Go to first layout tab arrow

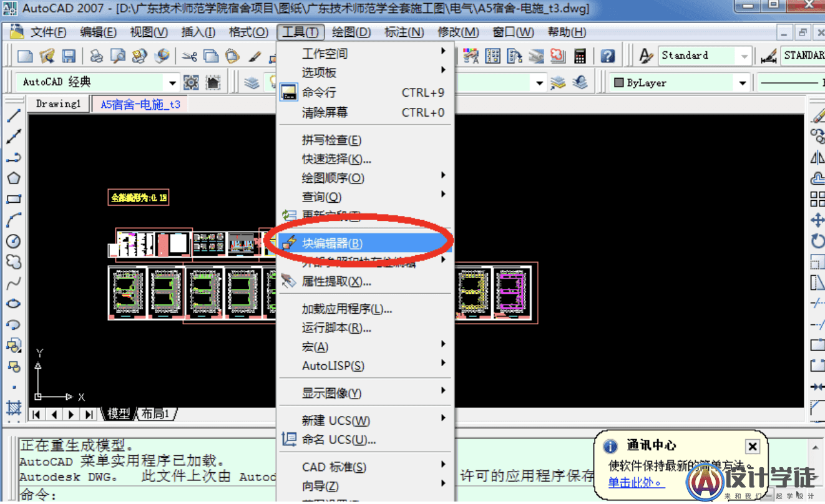tap(36, 414)
